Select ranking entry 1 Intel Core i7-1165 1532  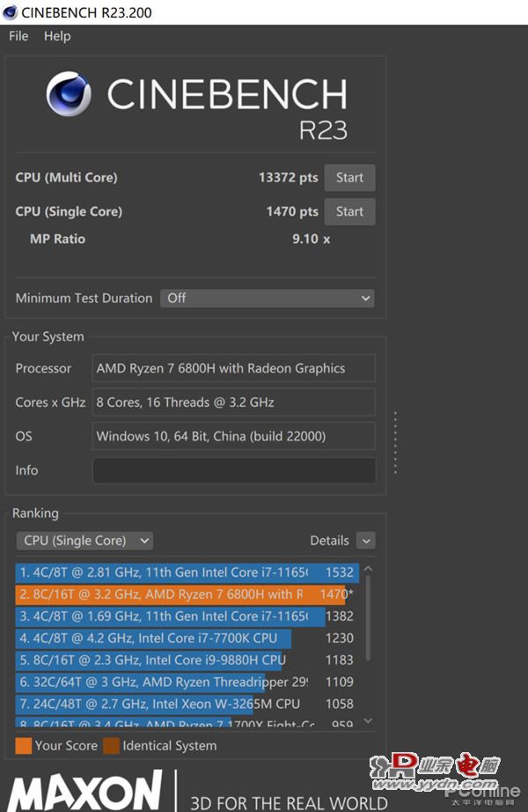click(187, 572)
